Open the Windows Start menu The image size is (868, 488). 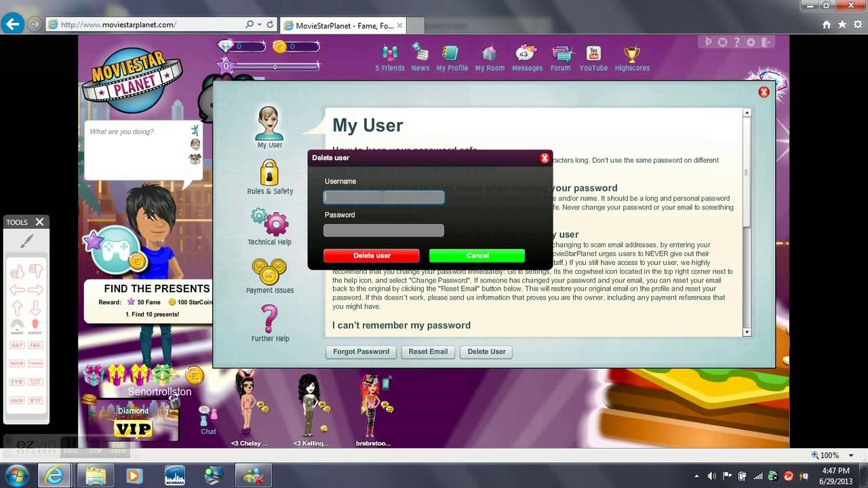pos(16,475)
